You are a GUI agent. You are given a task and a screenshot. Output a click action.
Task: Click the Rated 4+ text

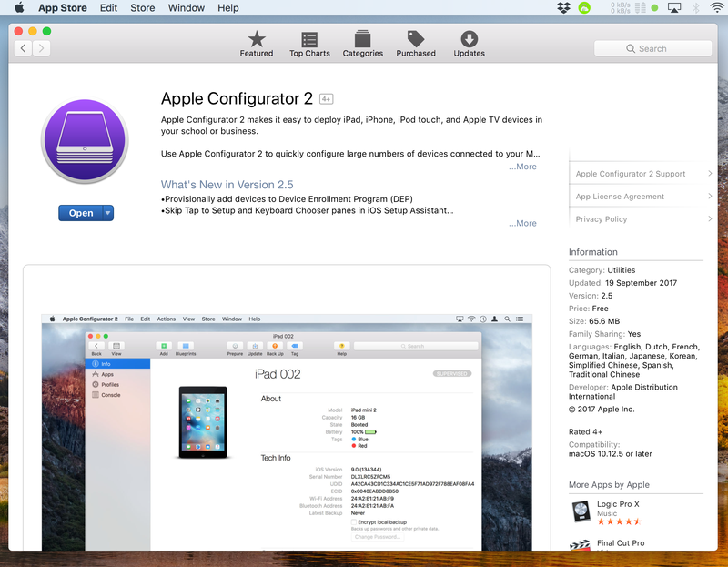[x=585, y=431]
